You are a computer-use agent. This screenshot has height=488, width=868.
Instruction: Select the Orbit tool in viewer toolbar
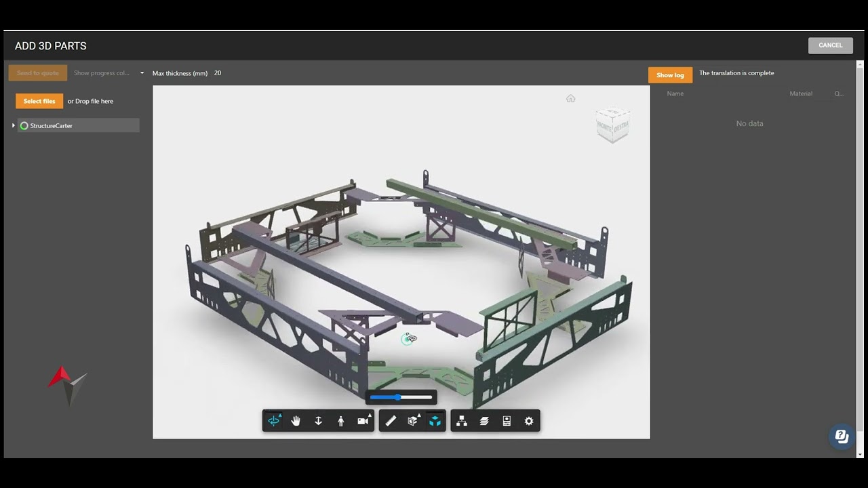pos(274,421)
